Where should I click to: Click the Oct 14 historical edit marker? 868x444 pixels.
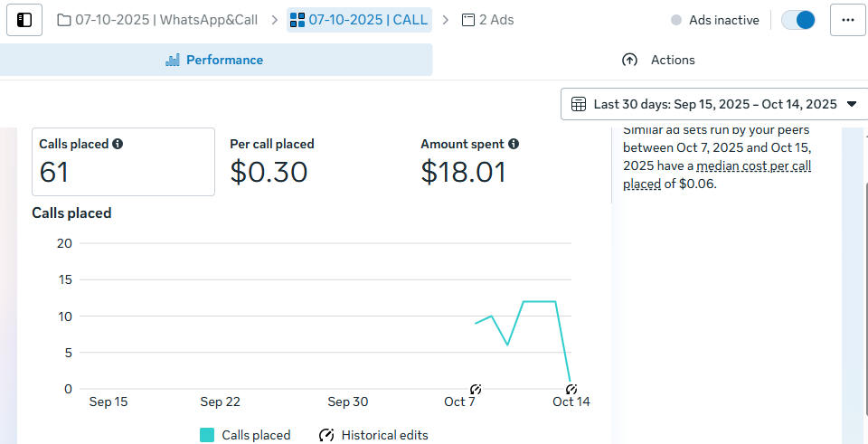[x=571, y=389]
